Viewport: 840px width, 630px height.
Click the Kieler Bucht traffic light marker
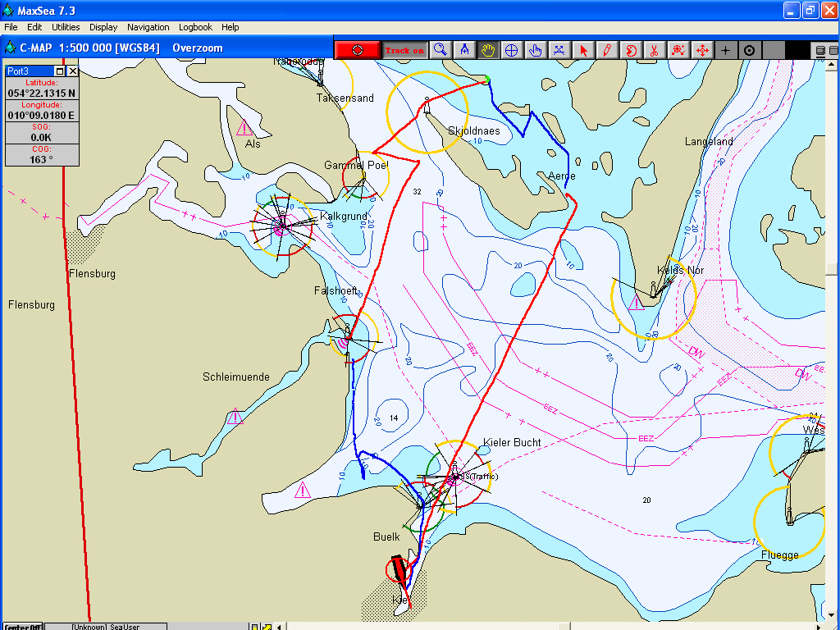coord(455,476)
